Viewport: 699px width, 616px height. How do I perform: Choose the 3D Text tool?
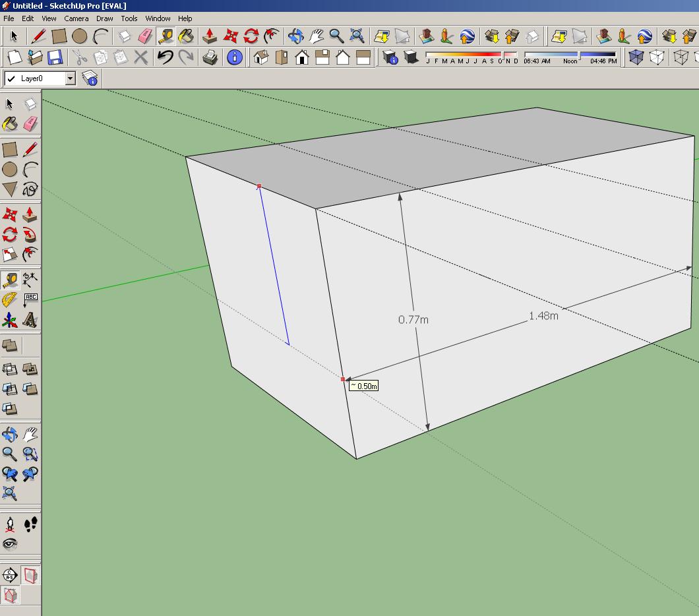(30, 321)
